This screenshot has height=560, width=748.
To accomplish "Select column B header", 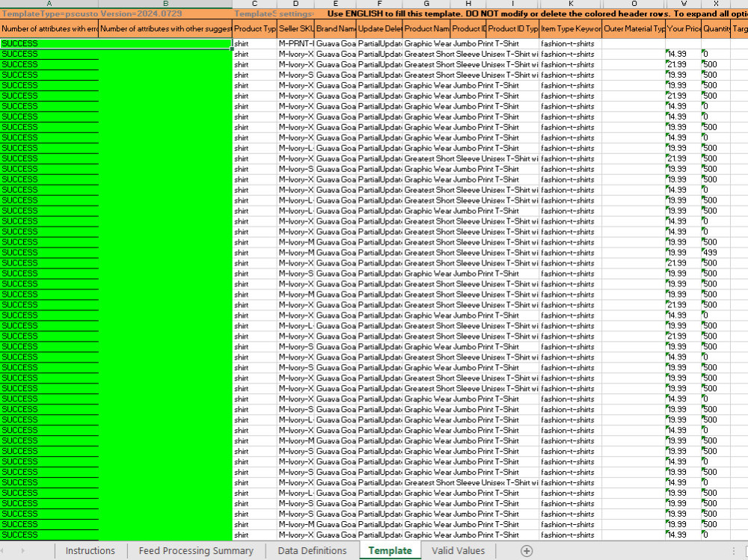I will point(165,4).
